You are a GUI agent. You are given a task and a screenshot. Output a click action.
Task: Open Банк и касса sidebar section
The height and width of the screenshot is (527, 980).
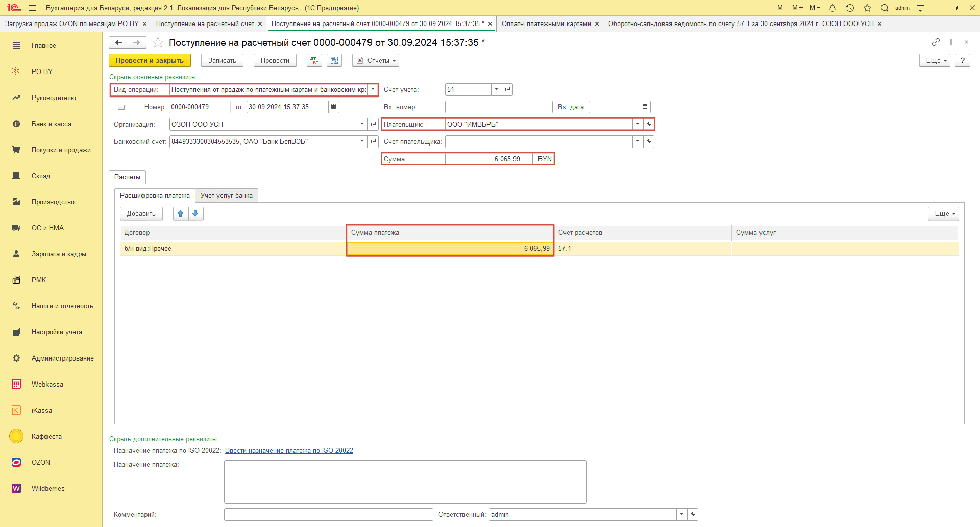point(51,124)
